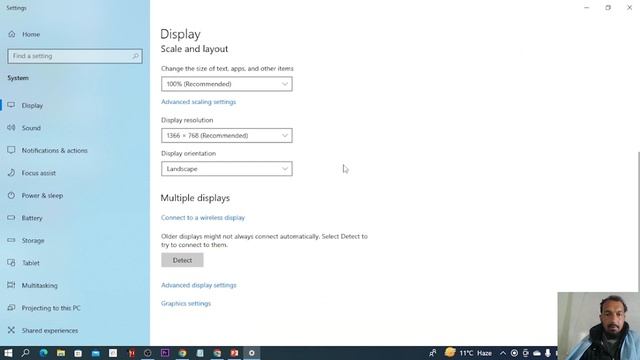
Task: Open Premiere Pro from taskbar
Action: point(165,353)
